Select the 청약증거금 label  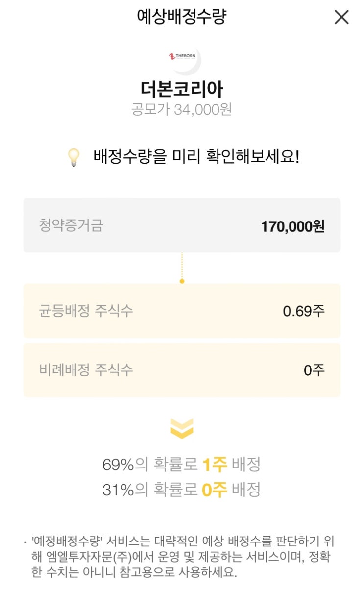[71, 225]
